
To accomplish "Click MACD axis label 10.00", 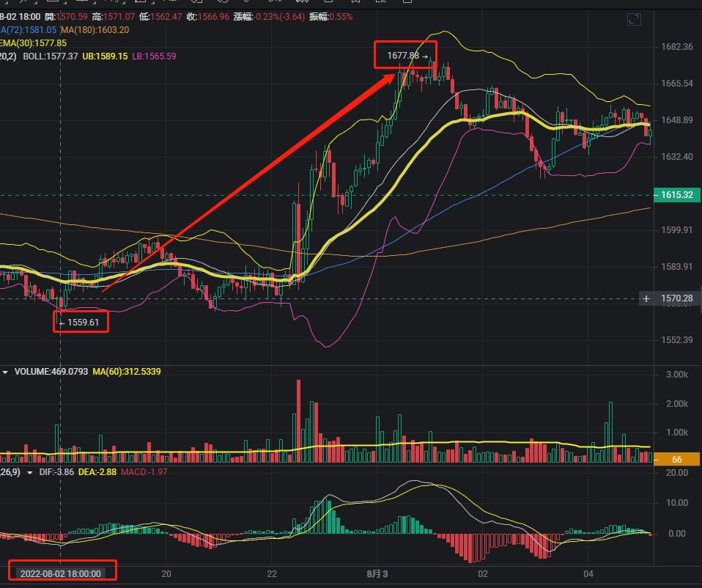I will (x=677, y=503).
